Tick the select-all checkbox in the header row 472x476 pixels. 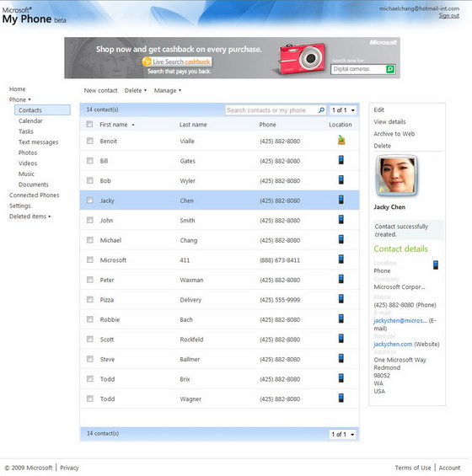coord(89,124)
